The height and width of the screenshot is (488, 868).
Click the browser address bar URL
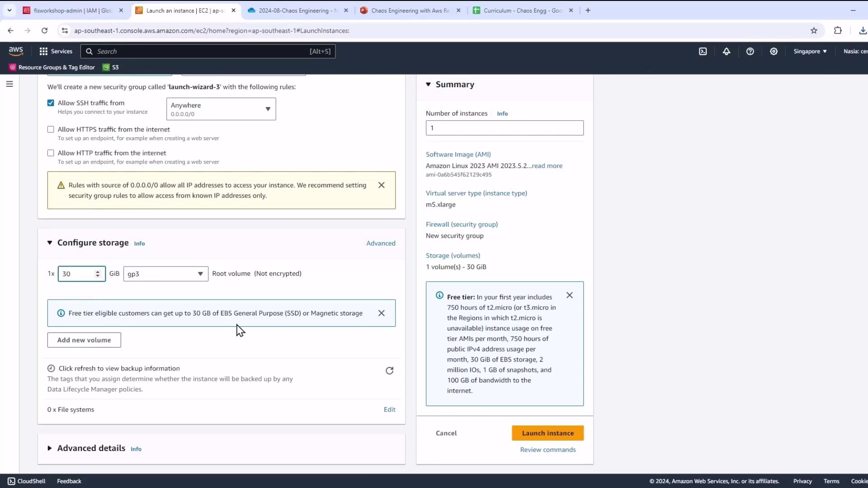(212, 31)
